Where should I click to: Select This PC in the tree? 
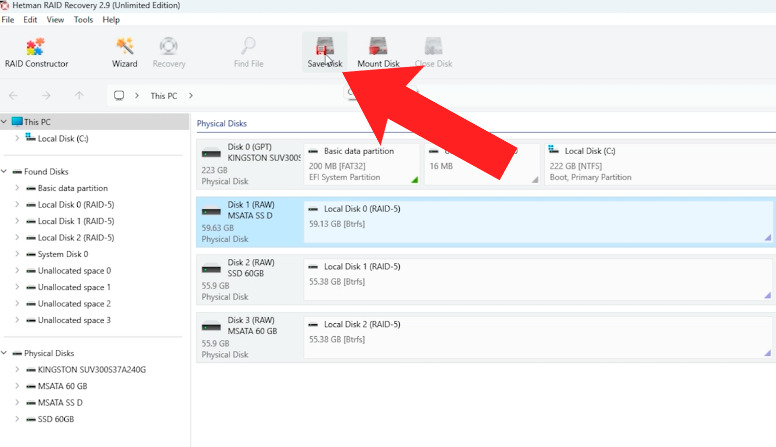click(x=37, y=122)
